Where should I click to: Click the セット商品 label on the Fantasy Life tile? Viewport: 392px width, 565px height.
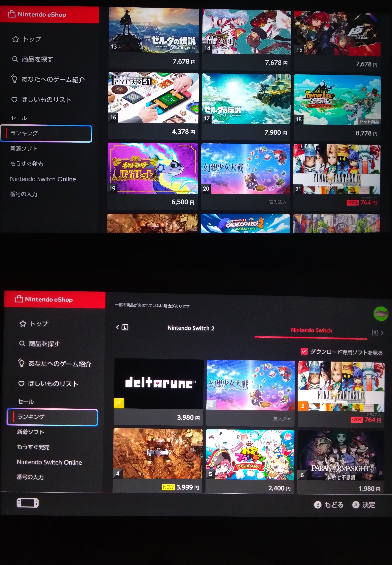(x=369, y=121)
